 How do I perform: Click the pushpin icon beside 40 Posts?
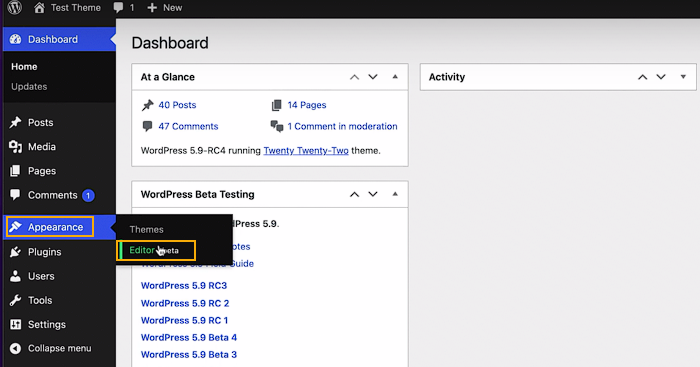(147, 105)
